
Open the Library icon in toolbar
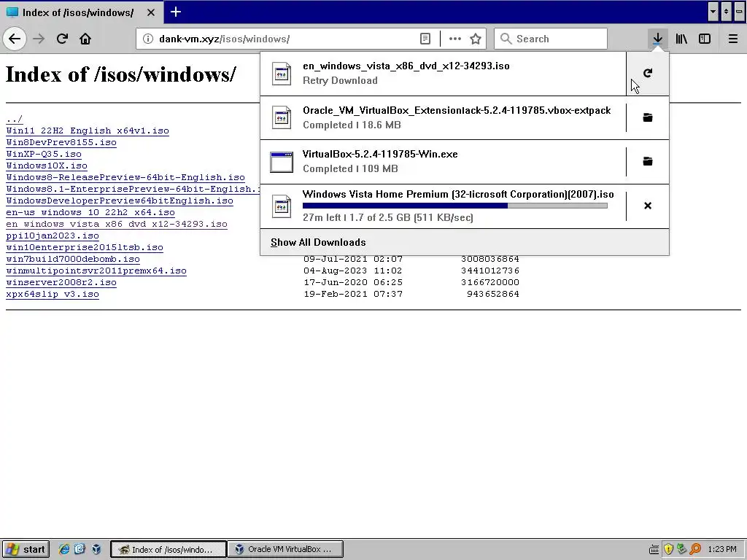(x=681, y=39)
